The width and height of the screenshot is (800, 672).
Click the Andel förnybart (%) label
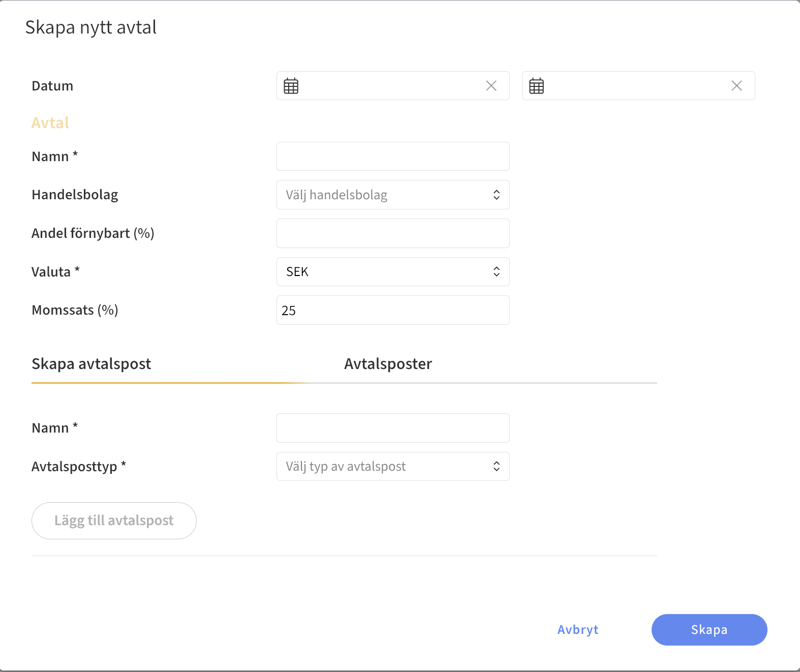click(x=93, y=233)
